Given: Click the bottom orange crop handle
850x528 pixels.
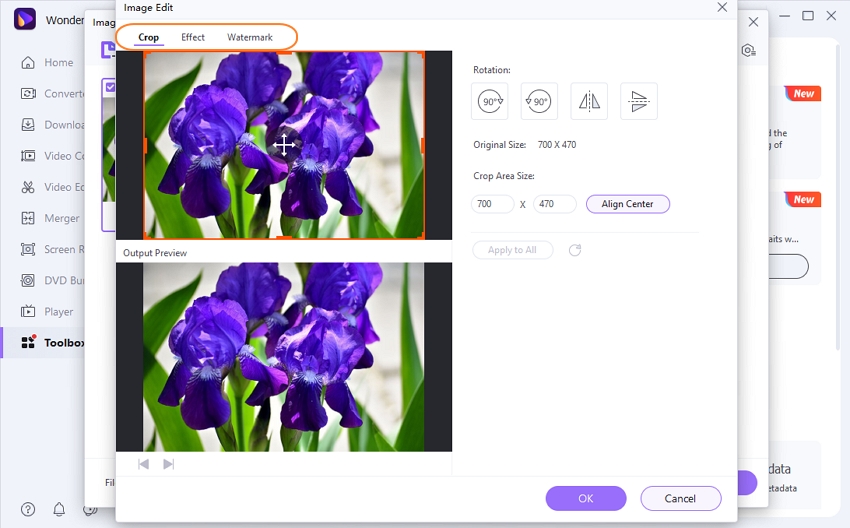Looking at the screenshot, I should (284, 237).
